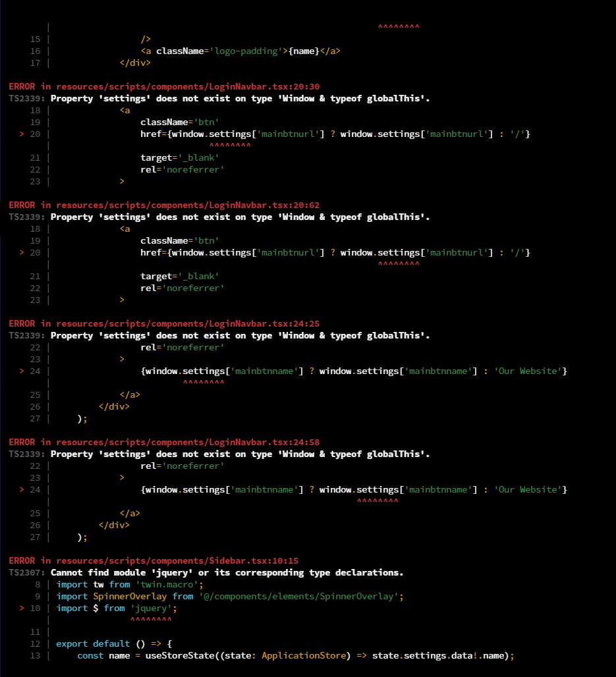Click the 'const name = useStoreState' line
The width and height of the screenshot is (616, 677).
(x=295, y=656)
